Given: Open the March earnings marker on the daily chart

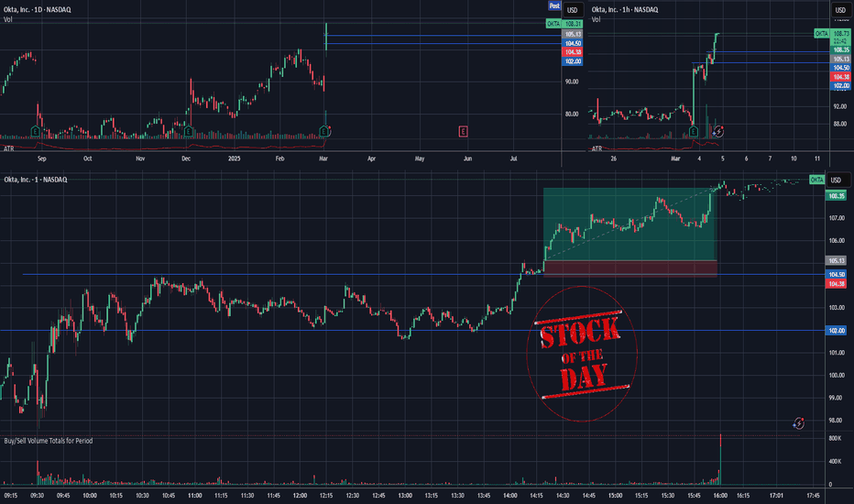Looking at the screenshot, I should click(x=324, y=131).
